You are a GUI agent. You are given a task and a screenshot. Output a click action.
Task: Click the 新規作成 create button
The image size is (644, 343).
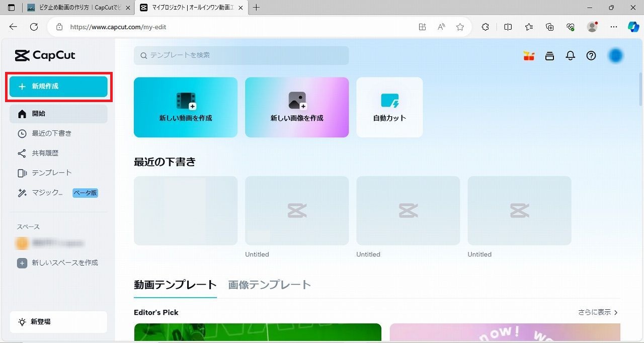point(58,87)
